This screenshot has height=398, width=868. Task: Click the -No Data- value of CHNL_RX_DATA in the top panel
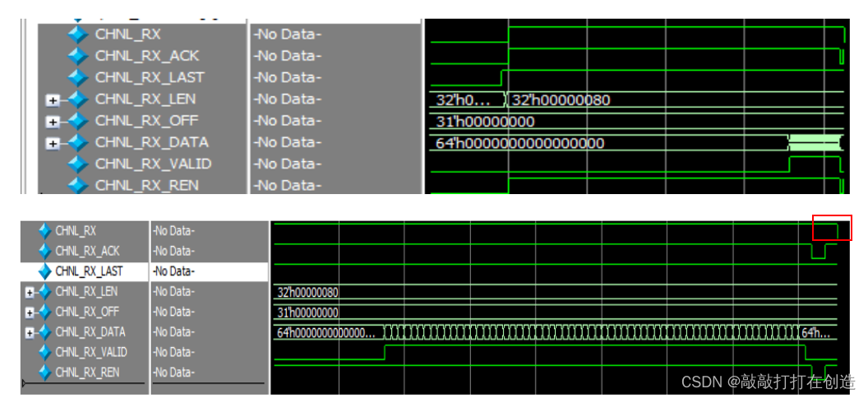click(288, 143)
